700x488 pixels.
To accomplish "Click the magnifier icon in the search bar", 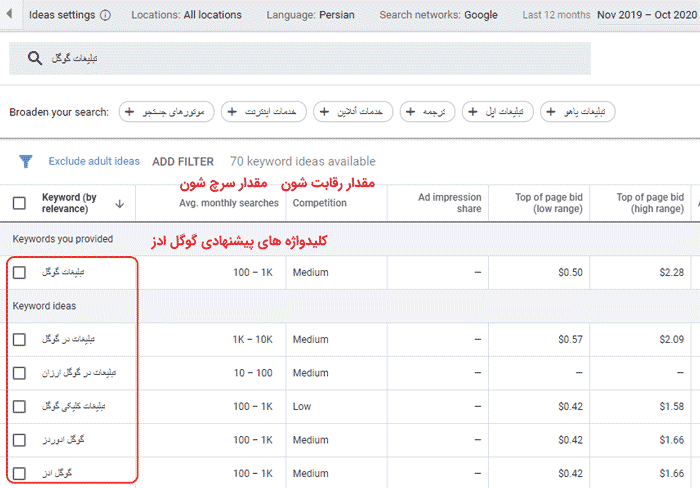I will point(36,60).
